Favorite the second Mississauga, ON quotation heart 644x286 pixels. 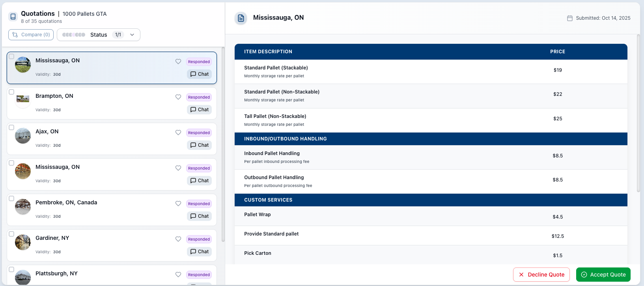tap(178, 168)
